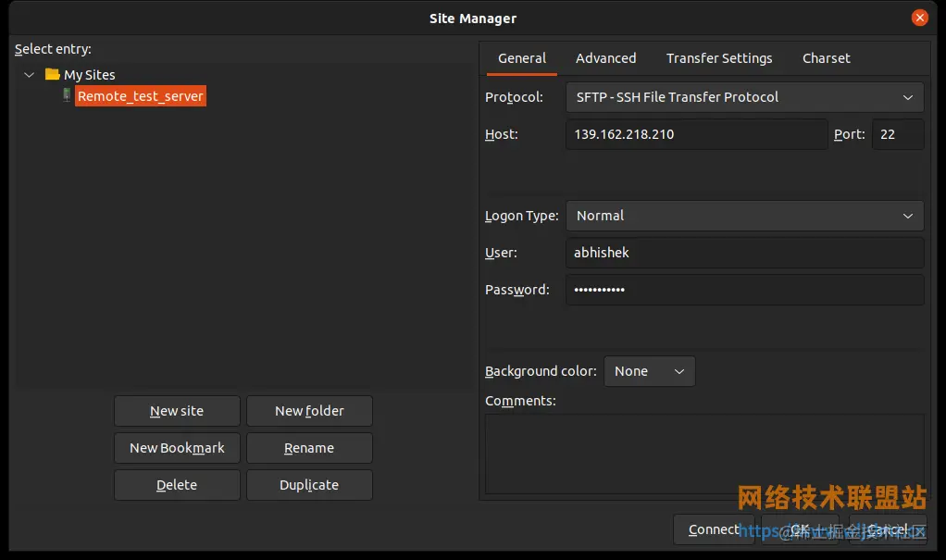Open the Charset tab
The width and height of the screenshot is (946, 560).
pos(826,58)
